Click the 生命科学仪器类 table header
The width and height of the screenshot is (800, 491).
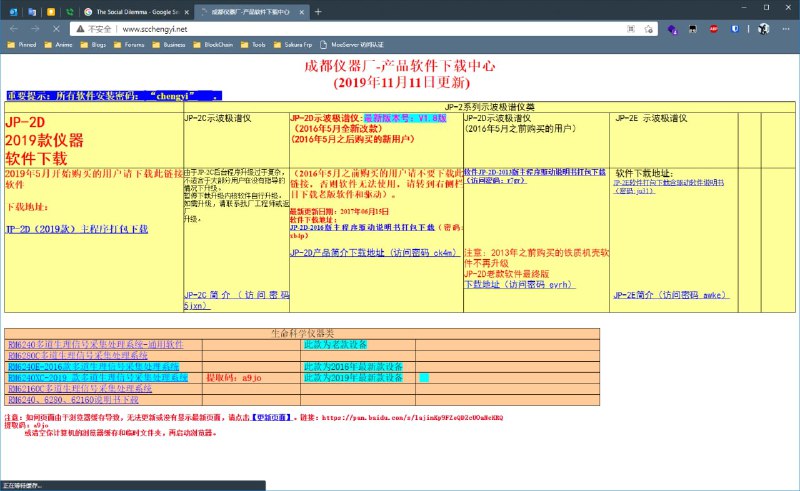pos(302,333)
